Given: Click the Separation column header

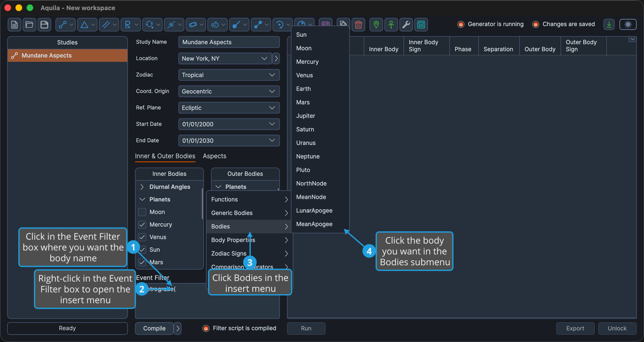Looking at the screenshot, I should point(499,46).
